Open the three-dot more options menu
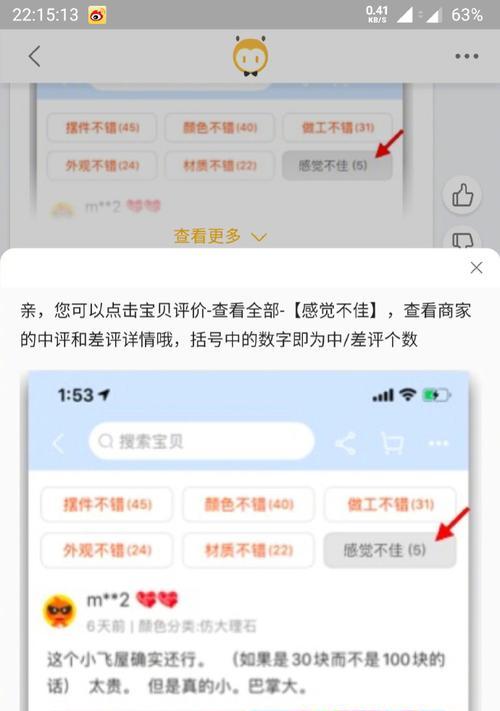500x711 pixels. coord(466,56)
